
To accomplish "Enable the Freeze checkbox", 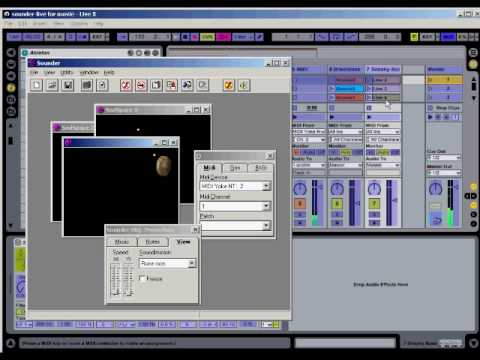I will point(143,278).
